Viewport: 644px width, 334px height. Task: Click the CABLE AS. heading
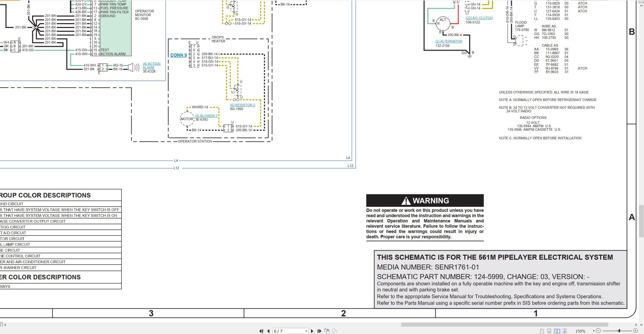pos(550,45)
